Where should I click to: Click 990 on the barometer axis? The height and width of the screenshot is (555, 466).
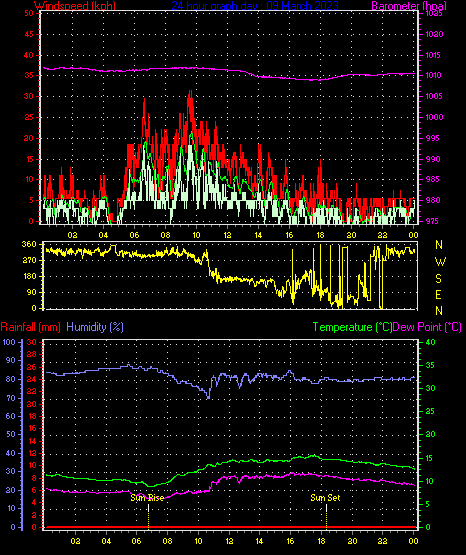tap(432, 159)
